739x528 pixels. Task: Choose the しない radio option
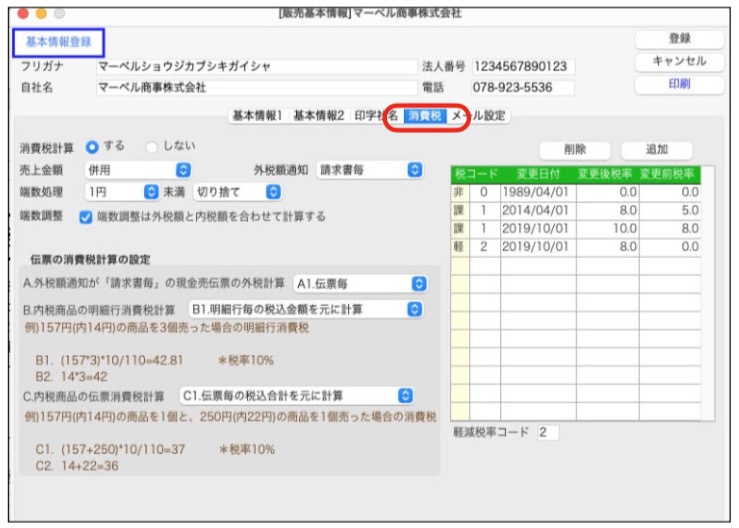(152, 147)
